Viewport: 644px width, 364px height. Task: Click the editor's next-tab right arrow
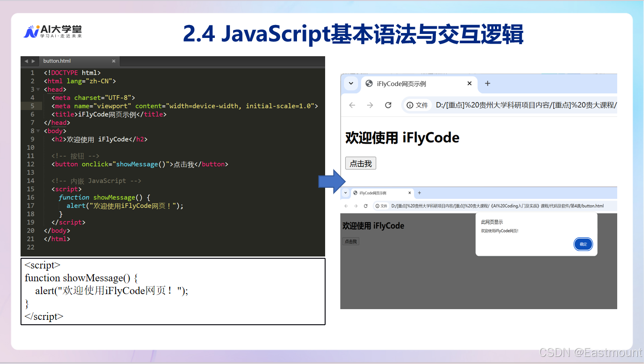33,61
